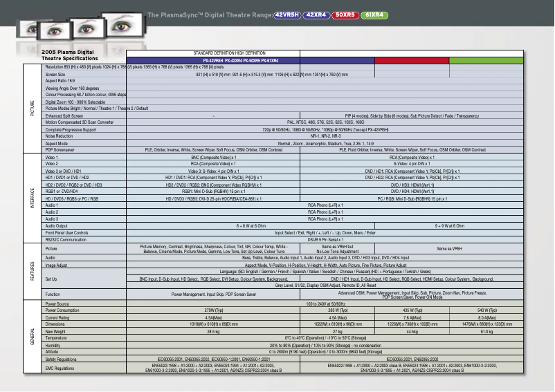Click '20% to 80% (Operation)' humidity cell
The width and height of the screenshot is (555, 392).
click(325, 346)
